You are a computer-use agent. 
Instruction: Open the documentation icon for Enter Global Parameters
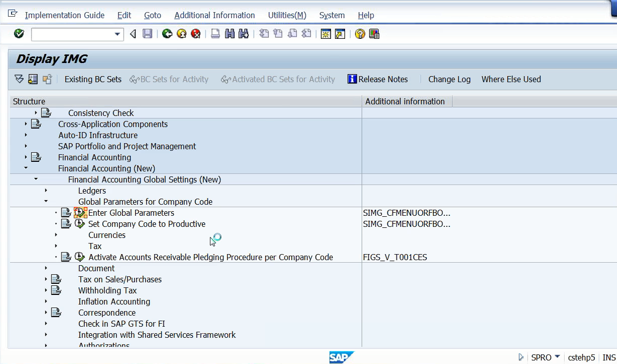point(66,213)
